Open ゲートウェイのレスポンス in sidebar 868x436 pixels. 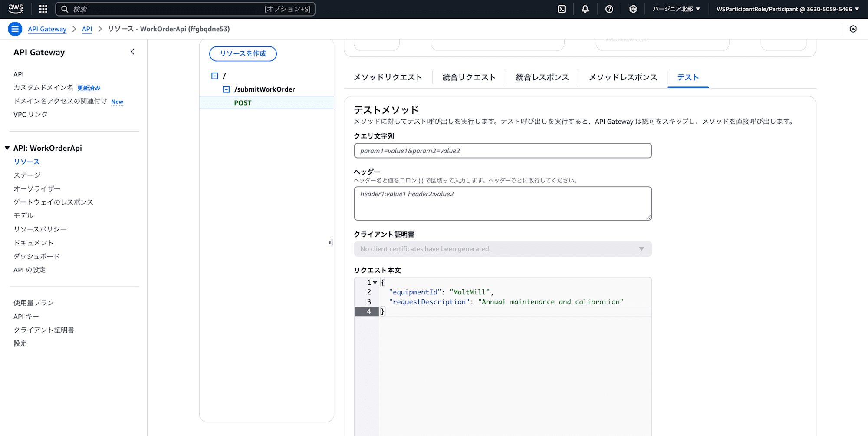click(53, 202)
